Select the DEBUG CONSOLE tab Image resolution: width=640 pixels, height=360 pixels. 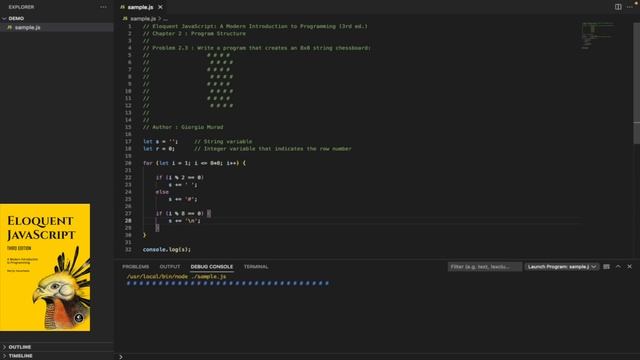tap(212, 267)
